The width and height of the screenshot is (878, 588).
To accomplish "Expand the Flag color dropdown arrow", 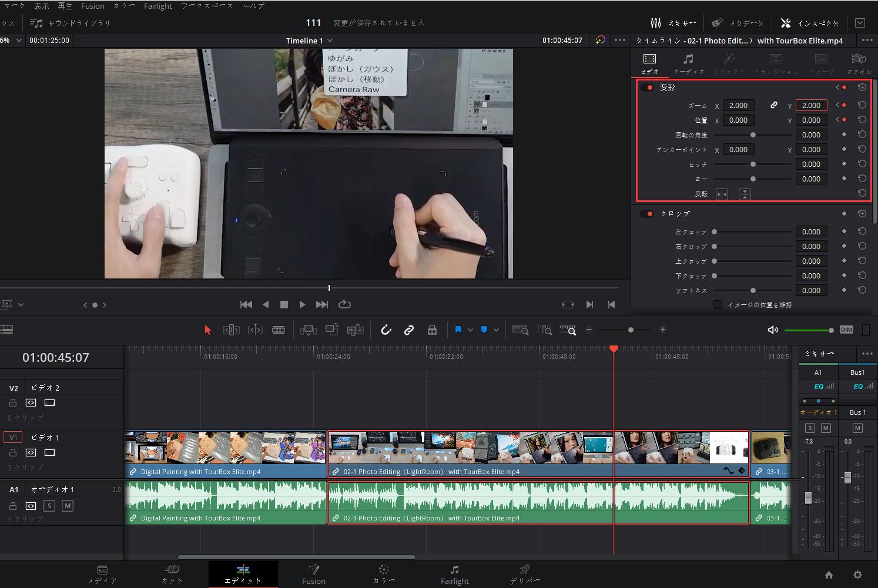I will point(470,330).
